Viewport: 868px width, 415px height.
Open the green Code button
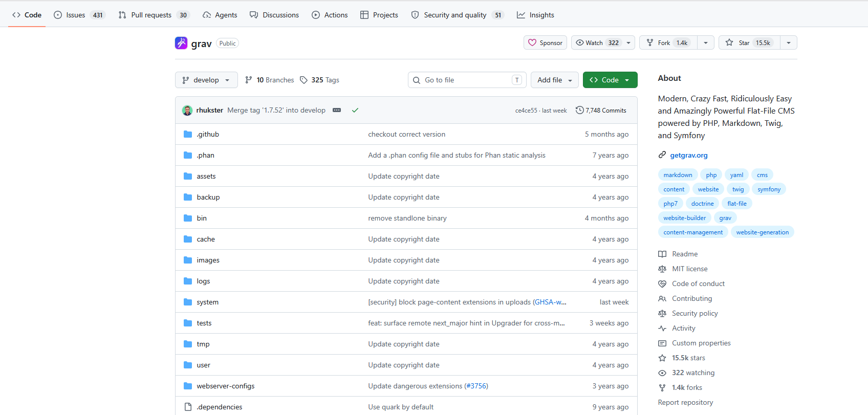click(x=610, y=80)
